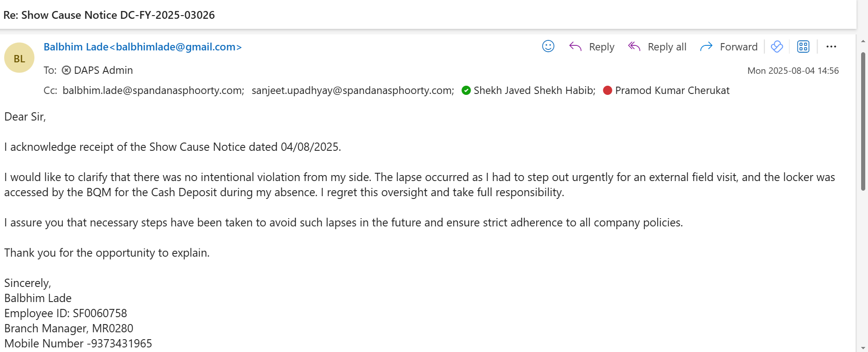The height and width of the screenshot is (352, 868).
Task: Click the BL sender avatar
Action: coord(19,58)
